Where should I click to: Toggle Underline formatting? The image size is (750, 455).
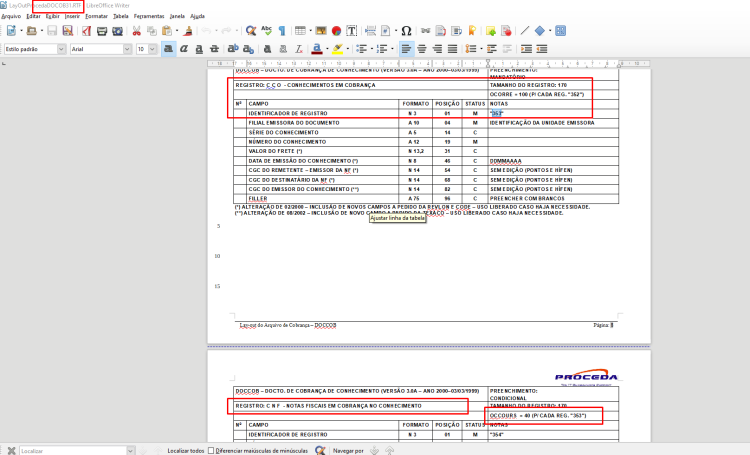(199, 49)
